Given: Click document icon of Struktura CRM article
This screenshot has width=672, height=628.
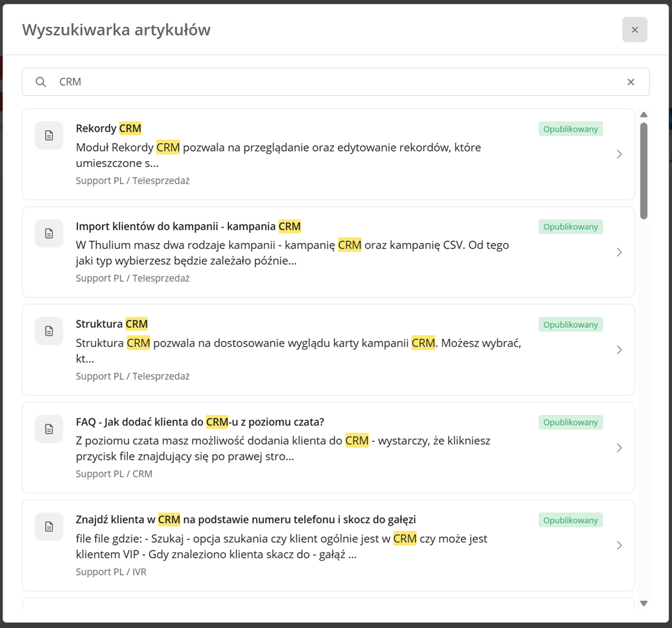Looking at the screenshot, I should [49, 331].
